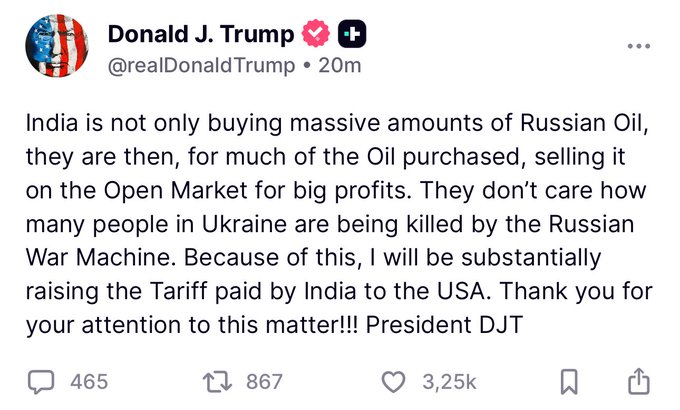Screen dimensions: 680x410
Task: Open the share upload icon
Action: 637,380
